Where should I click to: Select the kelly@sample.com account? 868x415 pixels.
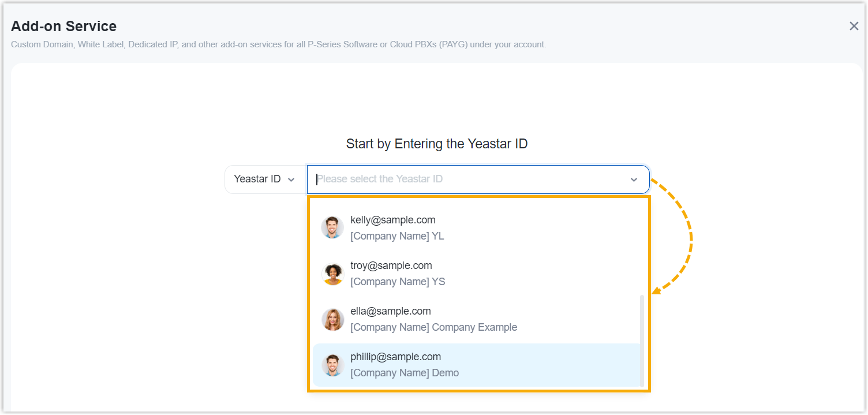pyautogui.click(x=393, y=220)
